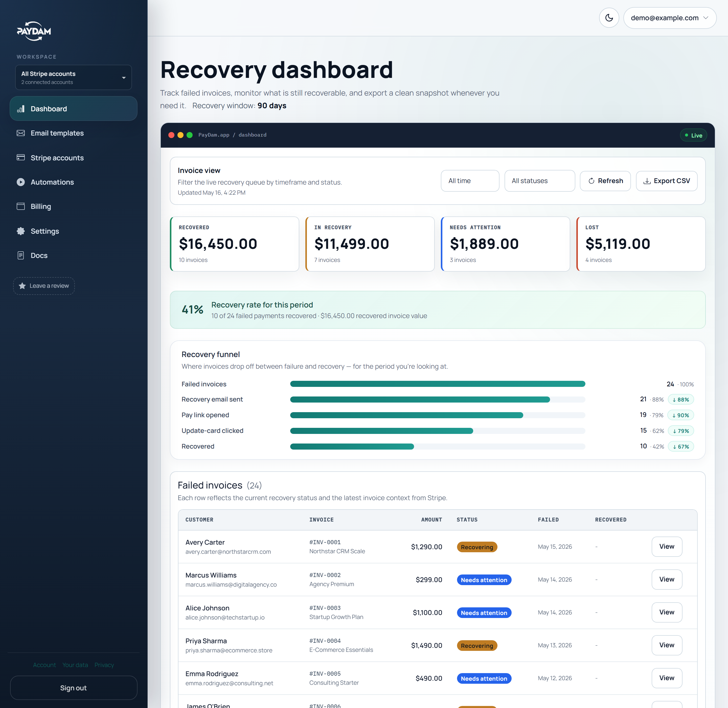Click the Needs attention badge for Marcus Williams

point(484,580)
